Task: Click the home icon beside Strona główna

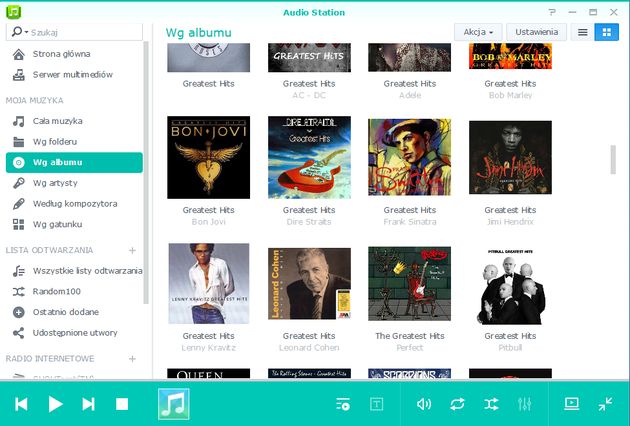Action: (x=18, y=54)
